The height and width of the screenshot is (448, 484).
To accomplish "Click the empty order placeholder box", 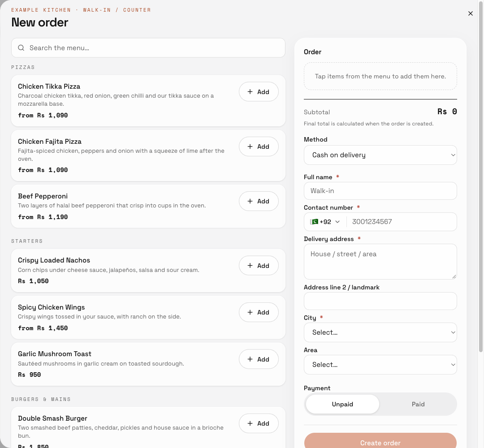I will coord(380,76).
